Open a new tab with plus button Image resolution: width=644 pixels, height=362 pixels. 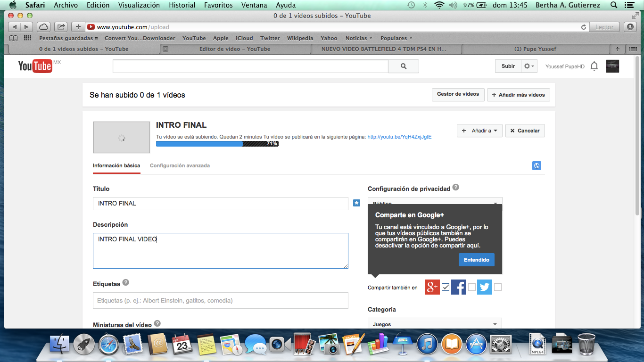pos(78,27)
